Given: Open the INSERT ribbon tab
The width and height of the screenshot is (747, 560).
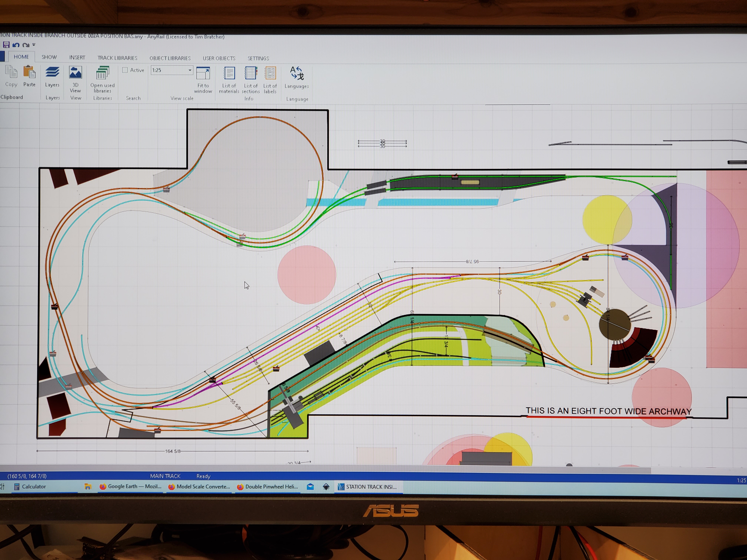Looking at the screenshot, I should tap(77, 57).
